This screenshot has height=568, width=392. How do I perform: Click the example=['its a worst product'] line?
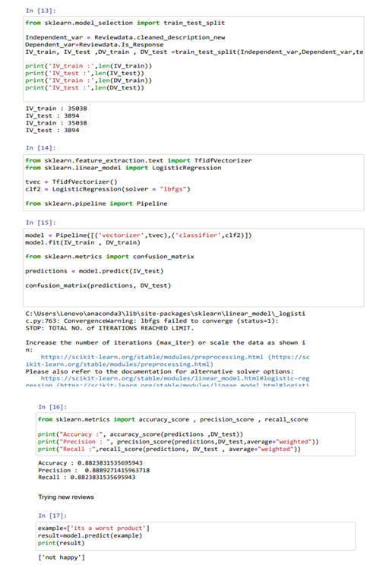[x=93, y=529]
